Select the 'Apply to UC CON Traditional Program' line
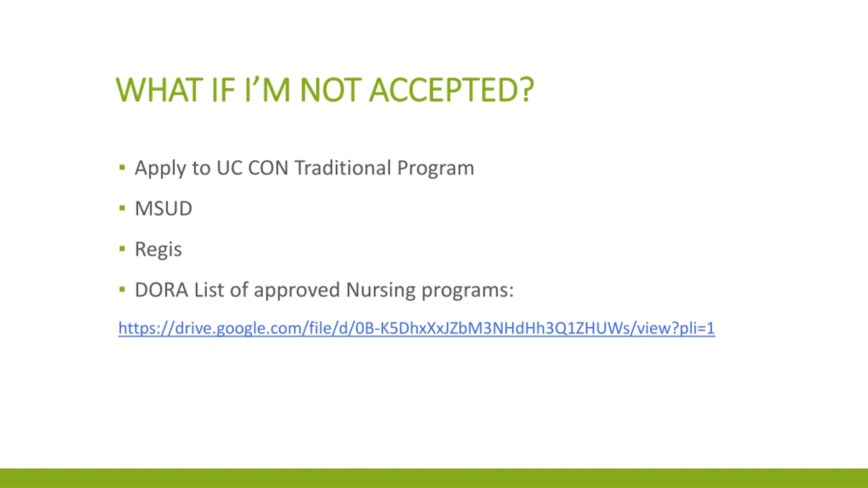868x488 pixels. pos(304,168)
